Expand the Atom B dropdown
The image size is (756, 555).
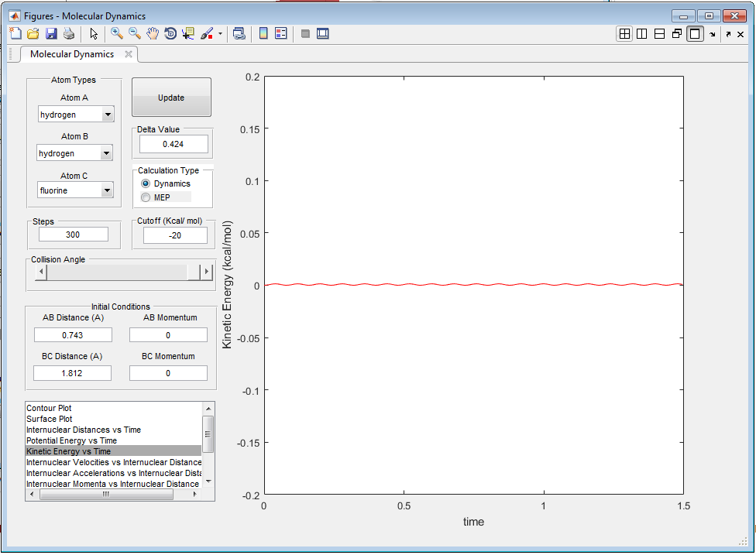(106, 153)
